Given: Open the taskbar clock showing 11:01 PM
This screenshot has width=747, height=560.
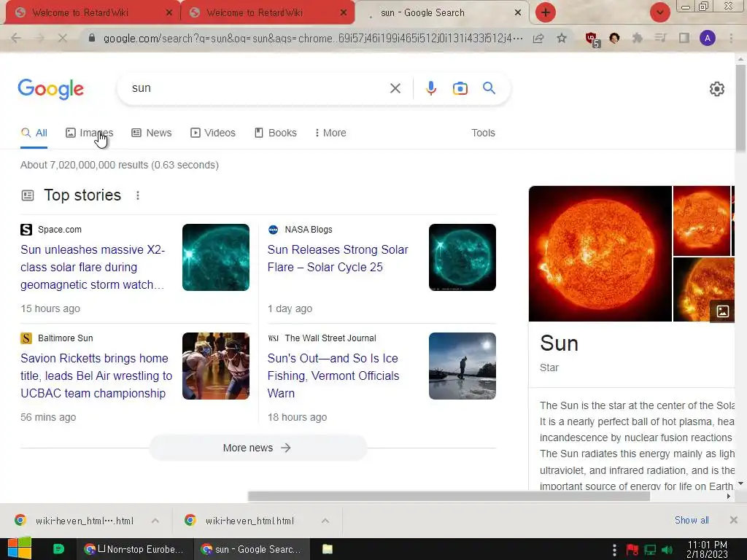Looking at the screenshot, I should (x=708, y=550).
